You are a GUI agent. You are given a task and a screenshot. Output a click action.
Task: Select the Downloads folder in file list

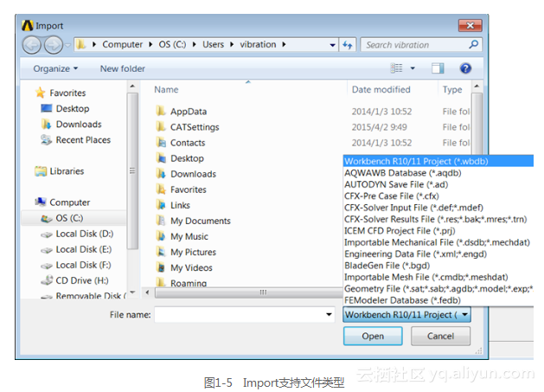pyautogui.click(x=193, y=174)
